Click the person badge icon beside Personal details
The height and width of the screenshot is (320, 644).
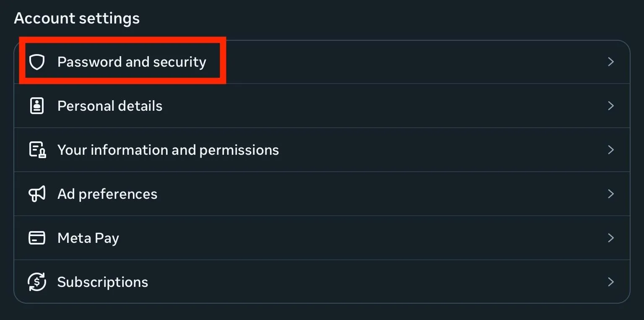(x=37, y=106)
